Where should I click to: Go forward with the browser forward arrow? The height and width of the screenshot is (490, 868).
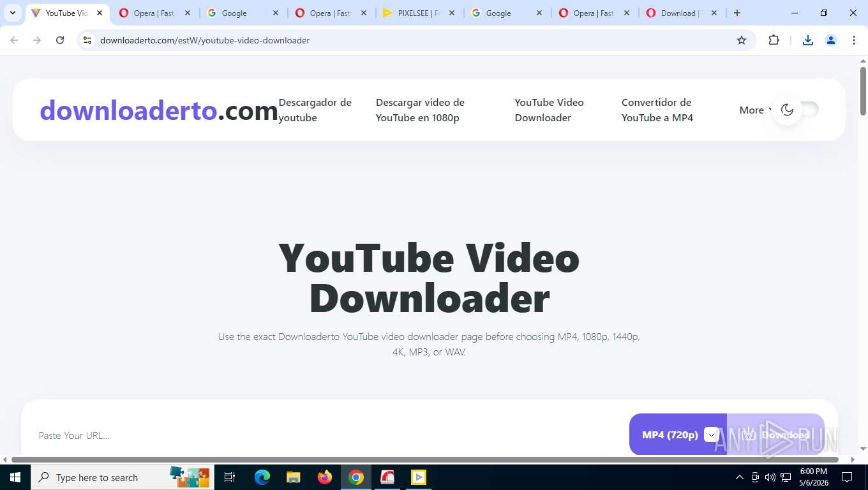click(37, 40)
